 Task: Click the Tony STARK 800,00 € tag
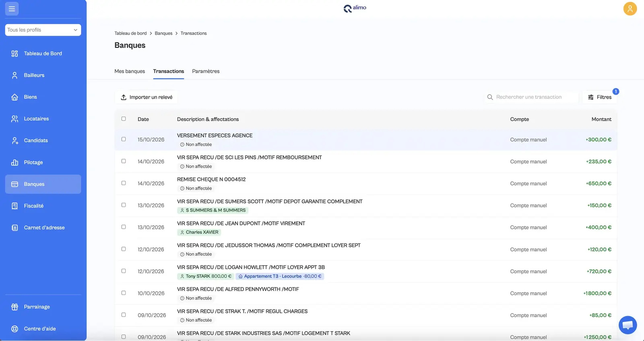[205, 276]
